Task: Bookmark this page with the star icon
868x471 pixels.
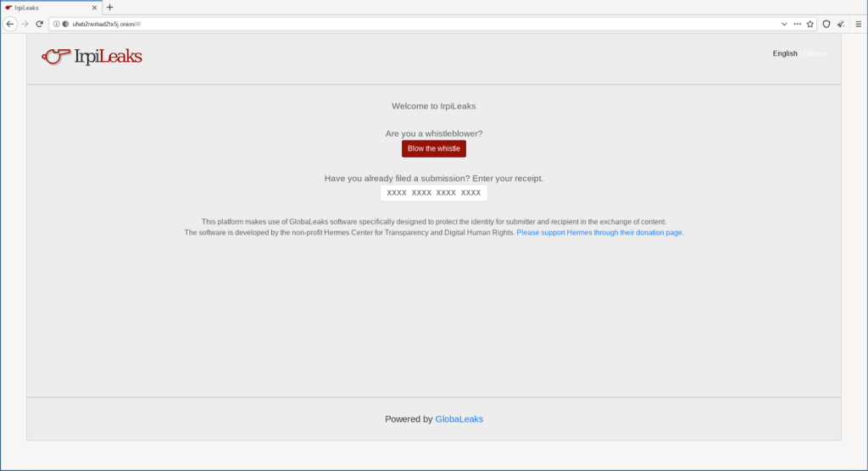Action: coord(810,24)
